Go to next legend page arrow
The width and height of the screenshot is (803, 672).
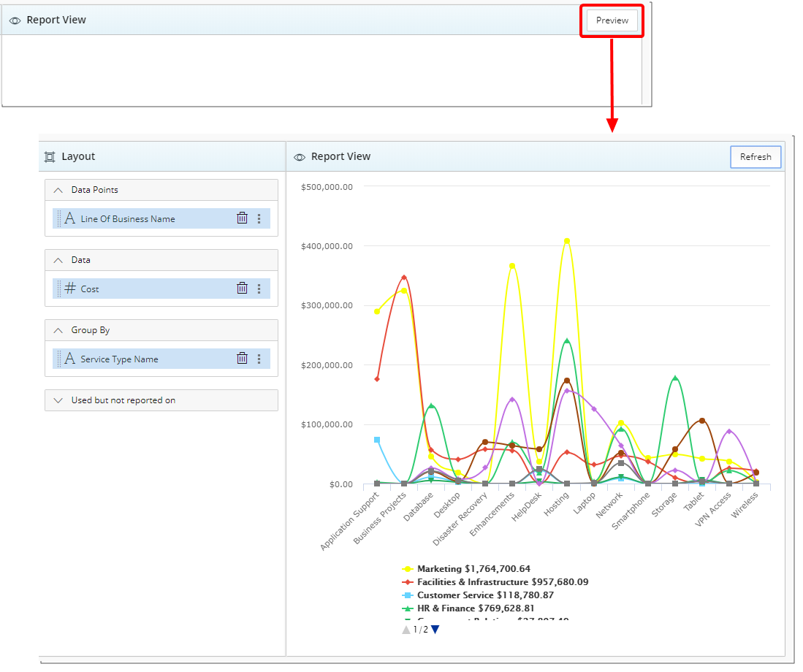coord(435,630)
